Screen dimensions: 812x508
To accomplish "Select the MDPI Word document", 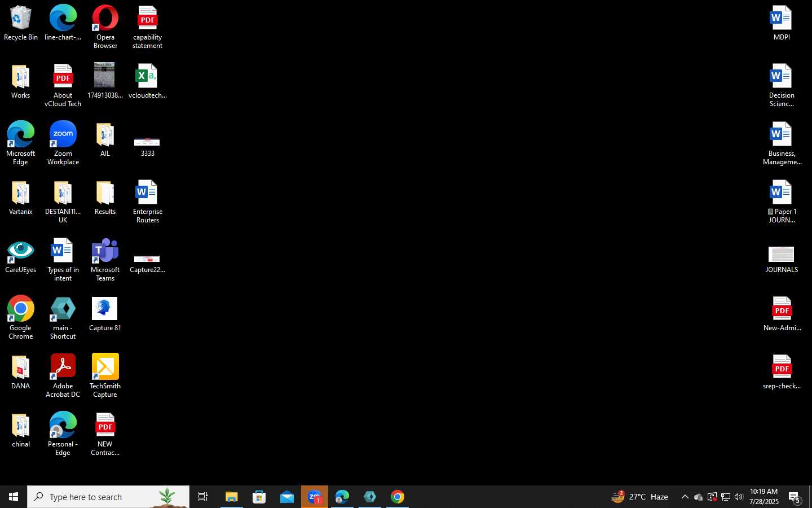I will click(782, 23).
